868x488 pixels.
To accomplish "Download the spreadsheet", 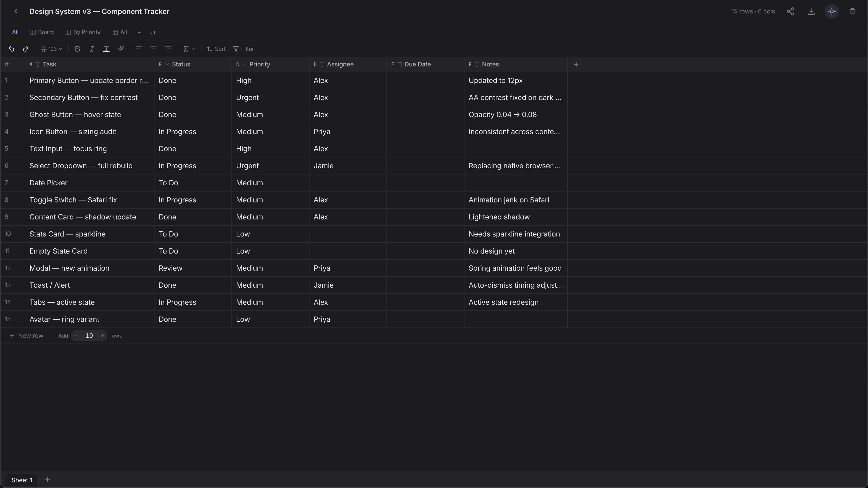I will point(811,11).
